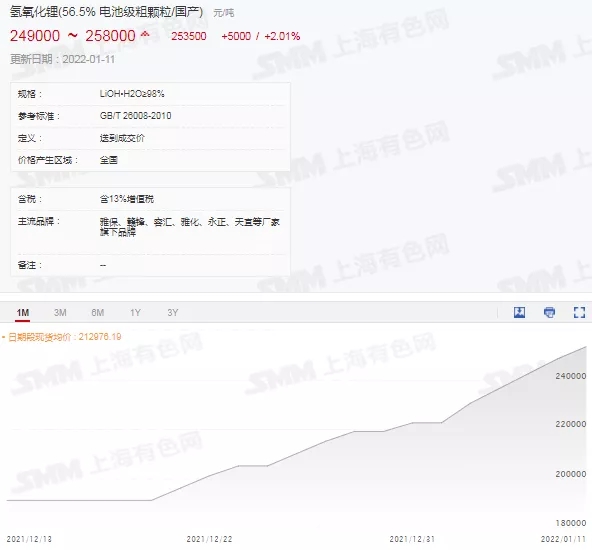Click the 180000 y-axis label
This screenshot has height=550, width=592.
(570, 523)
